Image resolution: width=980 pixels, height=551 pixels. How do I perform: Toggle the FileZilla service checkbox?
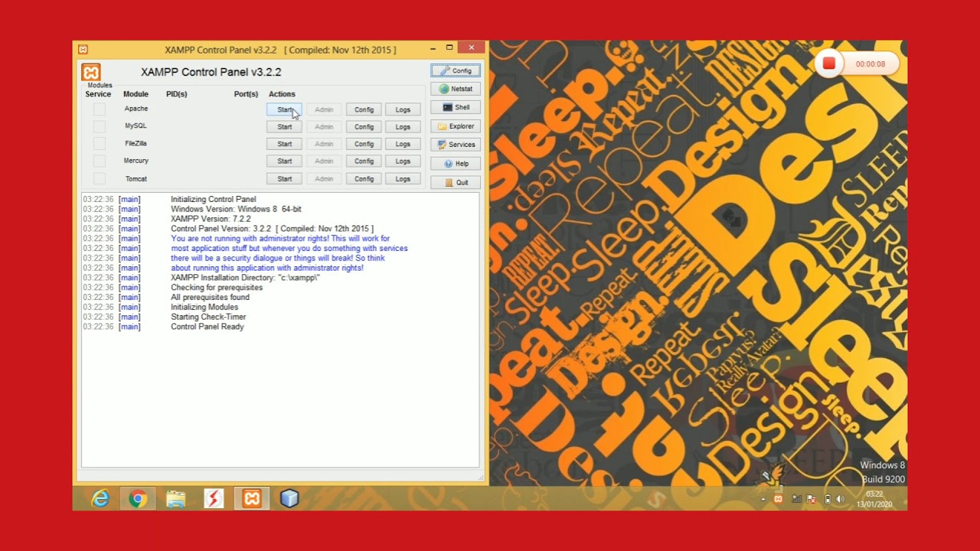[100, 144]
